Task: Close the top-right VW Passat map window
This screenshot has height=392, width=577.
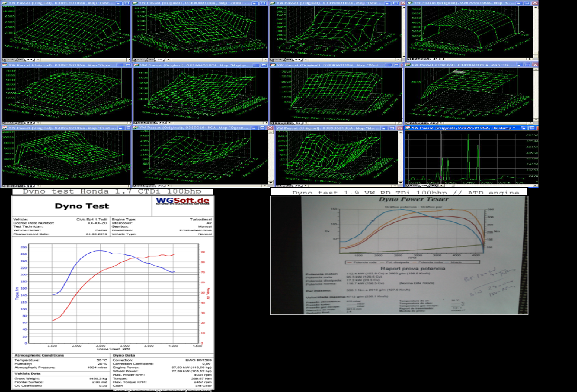Action: tap(534, 3)
